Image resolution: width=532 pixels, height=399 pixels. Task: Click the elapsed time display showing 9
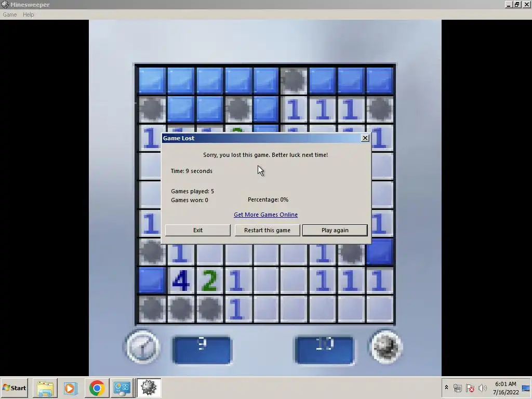click(x=202, y=350)
